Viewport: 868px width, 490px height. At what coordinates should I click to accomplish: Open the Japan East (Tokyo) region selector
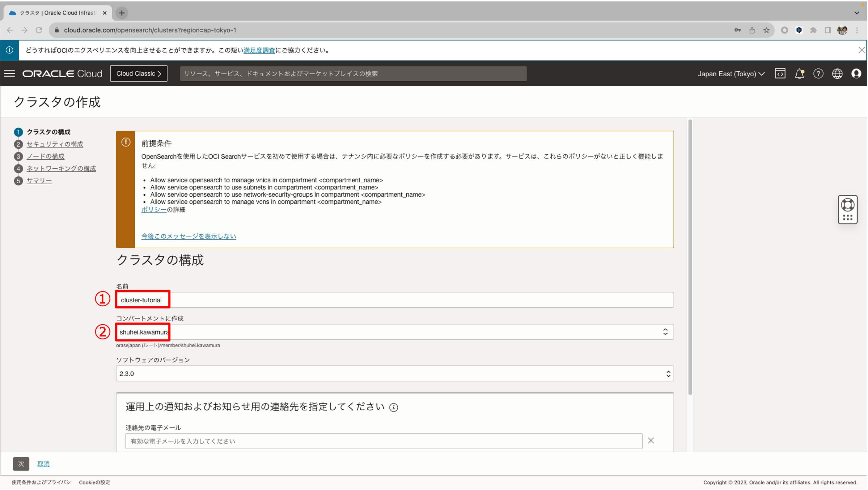coord(730,74)
